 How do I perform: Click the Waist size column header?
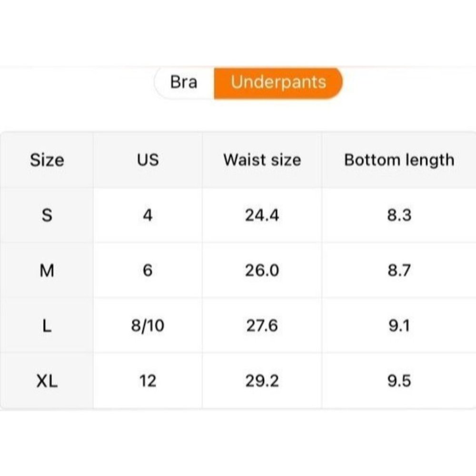[262, 160]
